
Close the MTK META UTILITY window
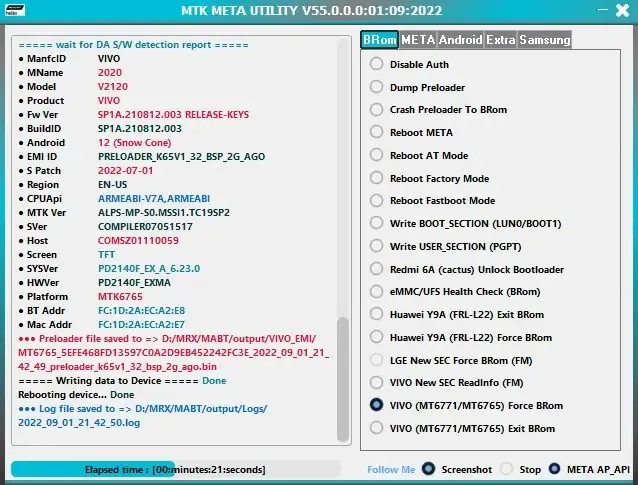click(622, 10)
